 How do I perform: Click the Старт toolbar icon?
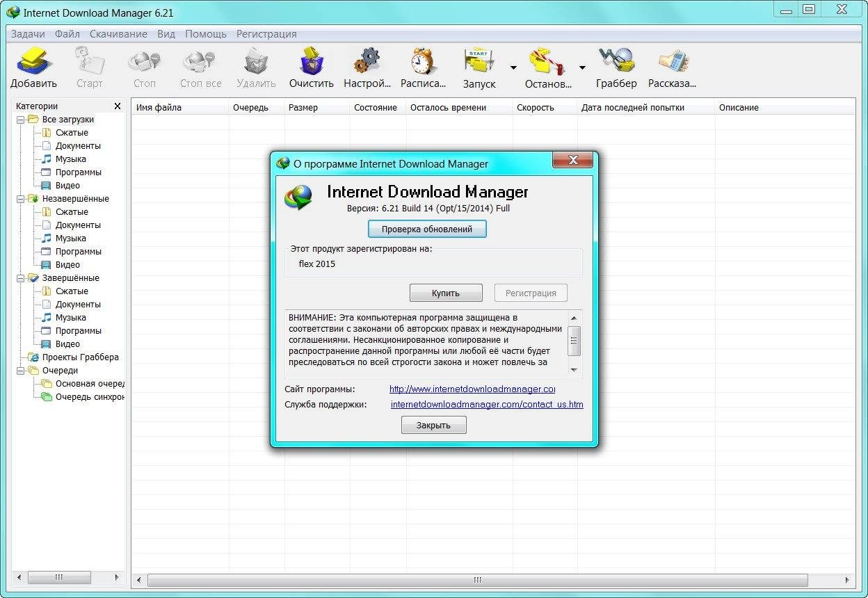89,61
